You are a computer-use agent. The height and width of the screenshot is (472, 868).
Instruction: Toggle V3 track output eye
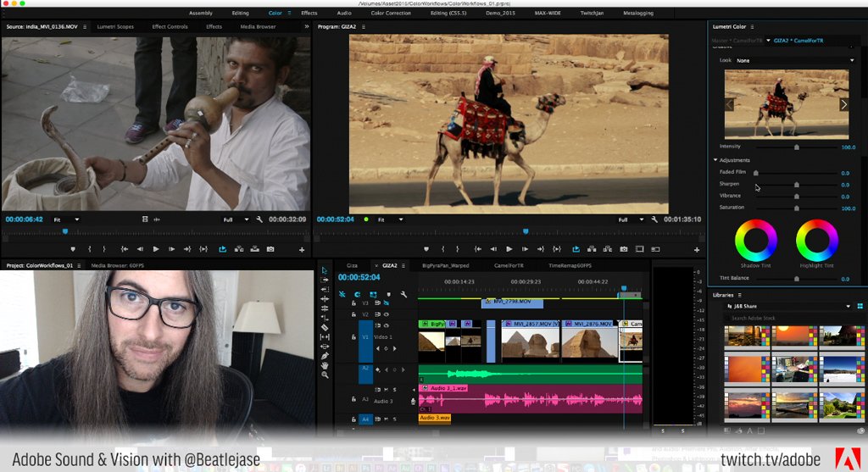(387, 303)
